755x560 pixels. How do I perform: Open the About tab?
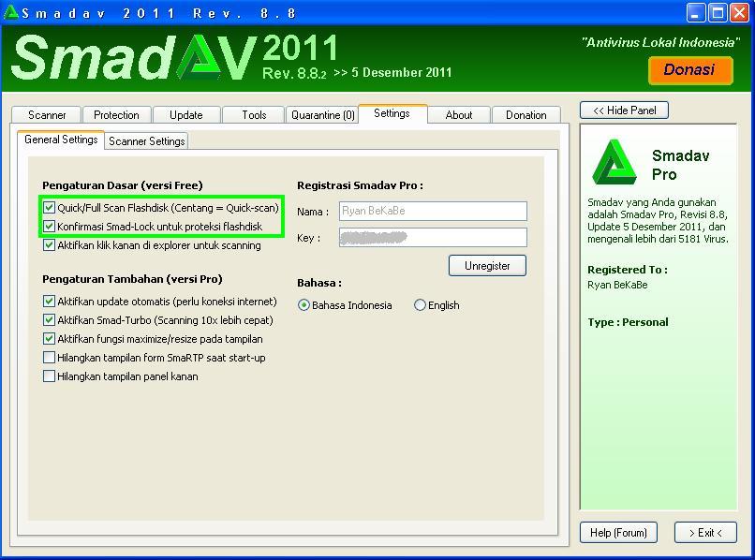pos(459,115)
